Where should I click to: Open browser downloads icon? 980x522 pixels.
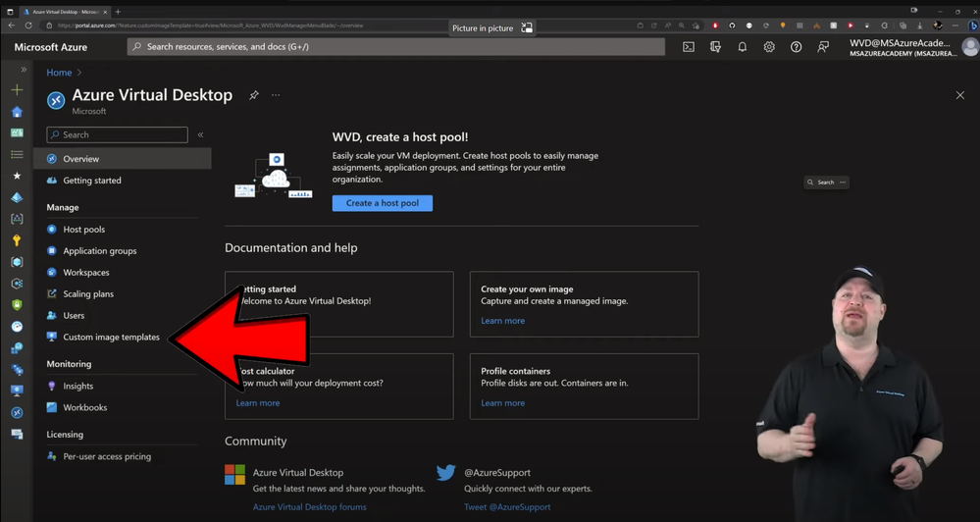pos(920,26)
